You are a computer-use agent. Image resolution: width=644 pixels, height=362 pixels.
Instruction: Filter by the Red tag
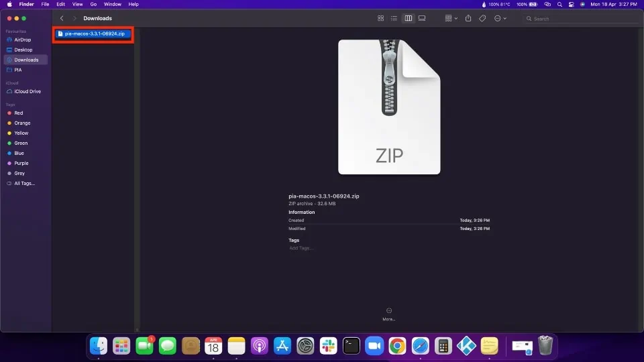pyautogui.click(x=19, y=113)
